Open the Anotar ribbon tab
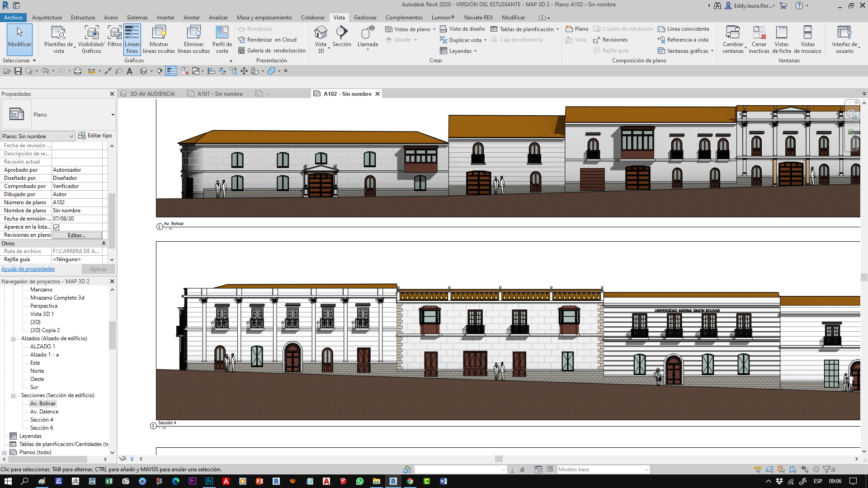868x488 pixels. point(192,18)
